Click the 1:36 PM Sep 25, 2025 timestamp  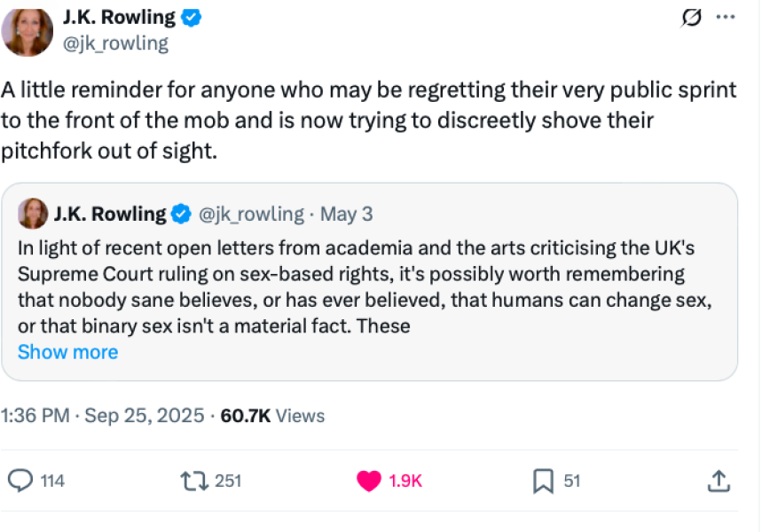pos(104,416)
